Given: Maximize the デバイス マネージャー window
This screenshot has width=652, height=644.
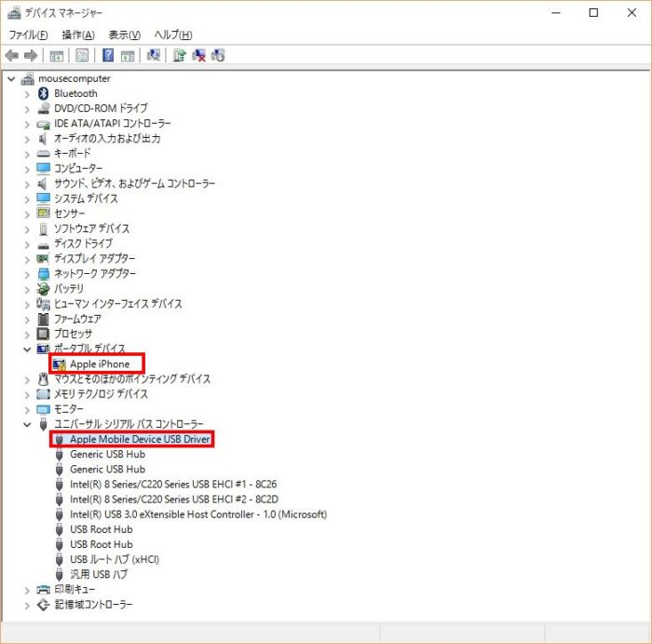Looking at the screenshot, I should (594, 13).
